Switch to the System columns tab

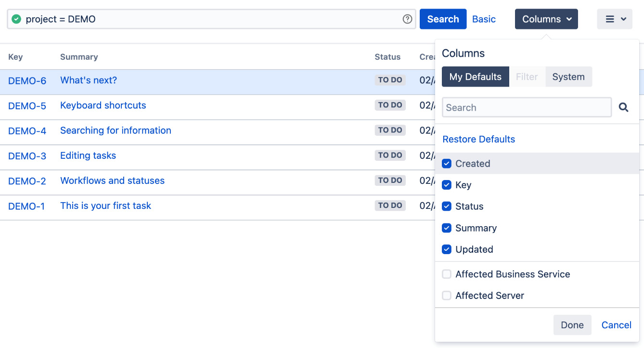click(568, 77)
